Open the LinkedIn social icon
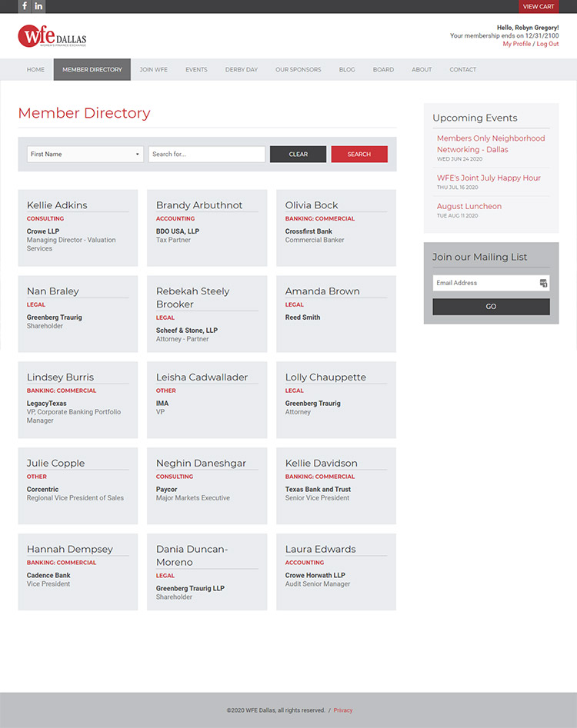The width and height of the screenshot is (577, 728). [x=38, y=6]
